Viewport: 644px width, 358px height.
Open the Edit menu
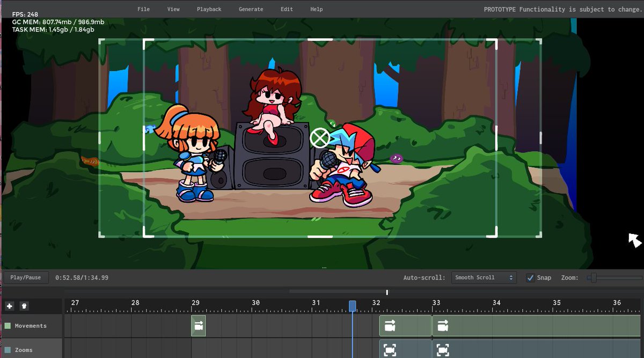click(x=287, y=9)
